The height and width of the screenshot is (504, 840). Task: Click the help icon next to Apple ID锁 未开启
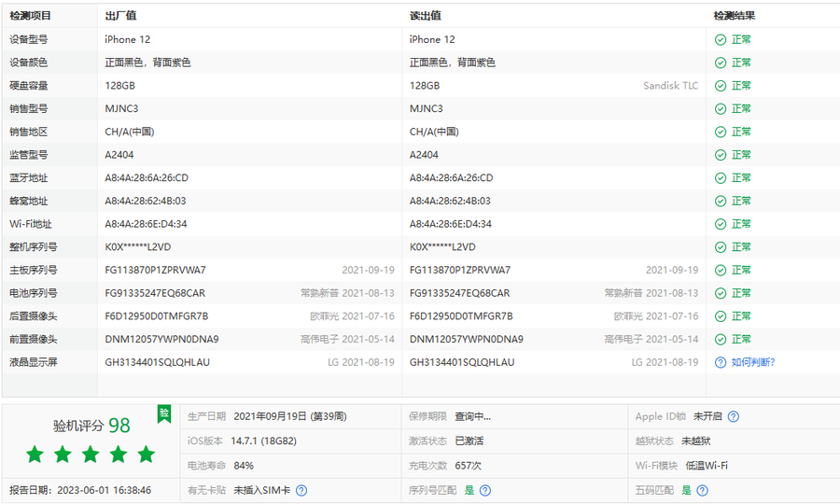coord(734,416)
